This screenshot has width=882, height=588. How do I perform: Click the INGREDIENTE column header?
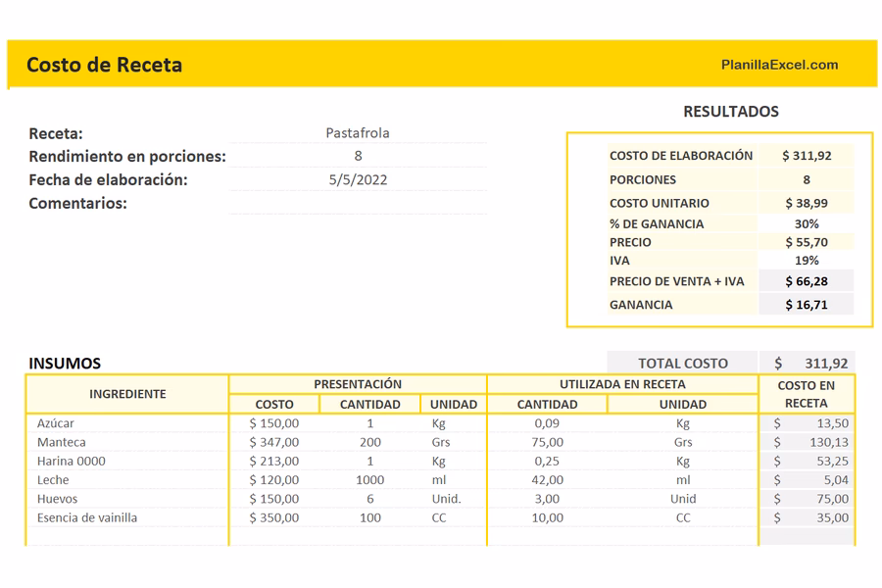click(127, 394)
